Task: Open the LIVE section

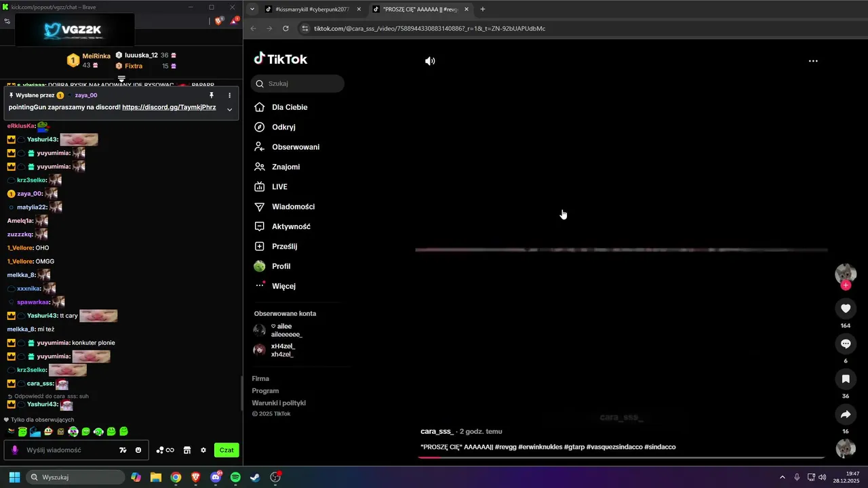Action: (x=279, y=186)
